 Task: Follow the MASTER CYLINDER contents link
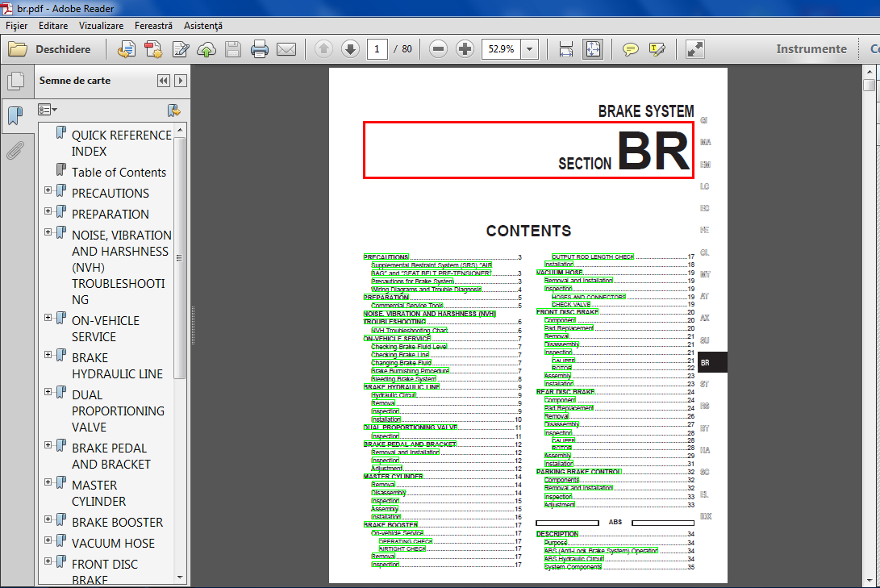click(x=393, y=477)
